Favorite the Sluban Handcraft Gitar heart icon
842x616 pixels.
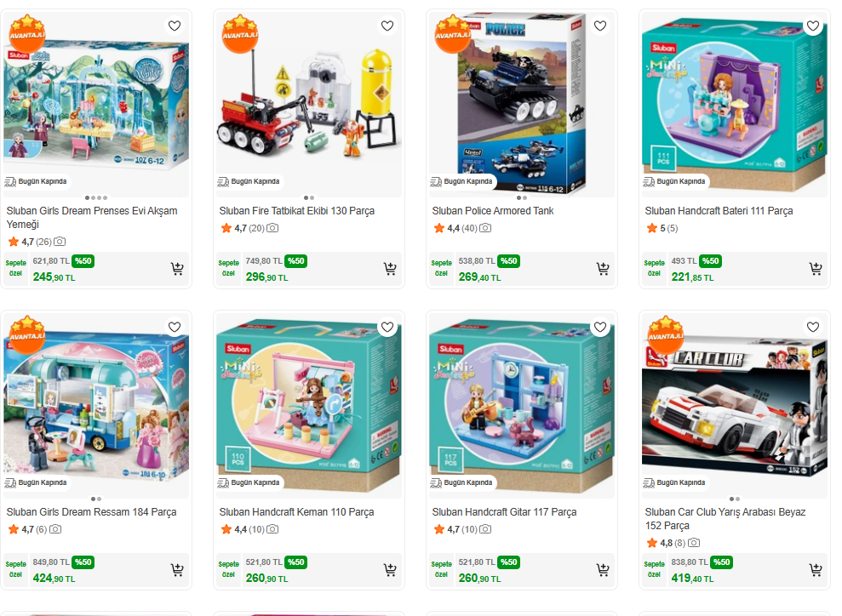pos(600,327)
